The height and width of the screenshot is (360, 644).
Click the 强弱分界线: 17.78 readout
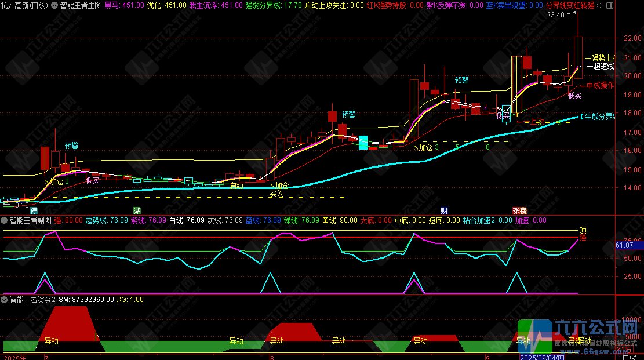(274, 5)
